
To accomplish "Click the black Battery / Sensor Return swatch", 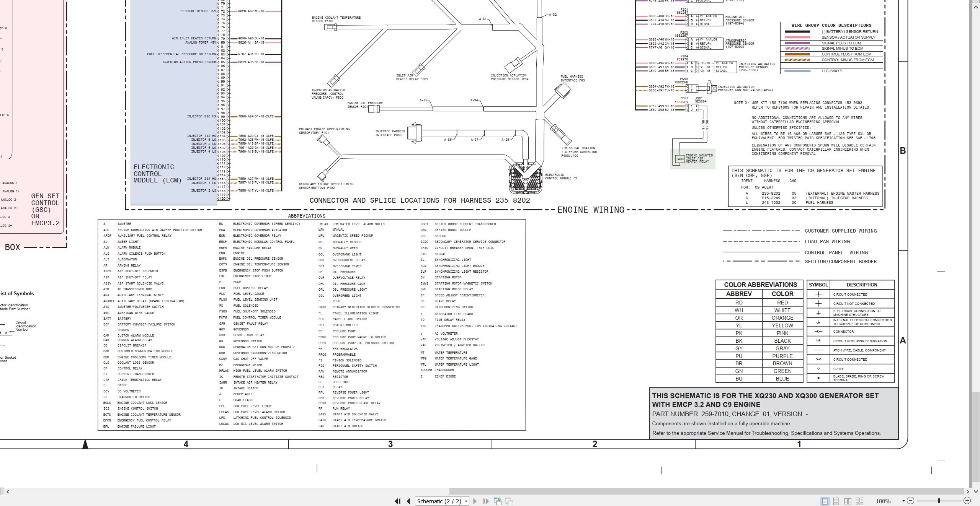I will 797,32.
